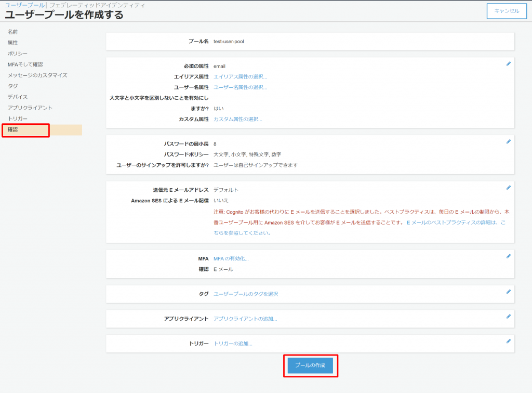This screenshot has width=532, height=393.
Task: Open ユーザープールのタグを選択 link
Action: (x=246, y=294)
